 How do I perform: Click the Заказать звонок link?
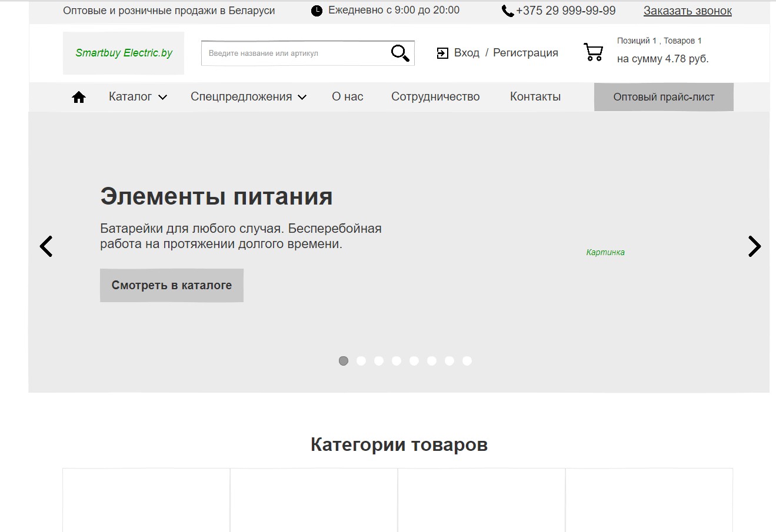pyautogui.click(x=688, y=11)
